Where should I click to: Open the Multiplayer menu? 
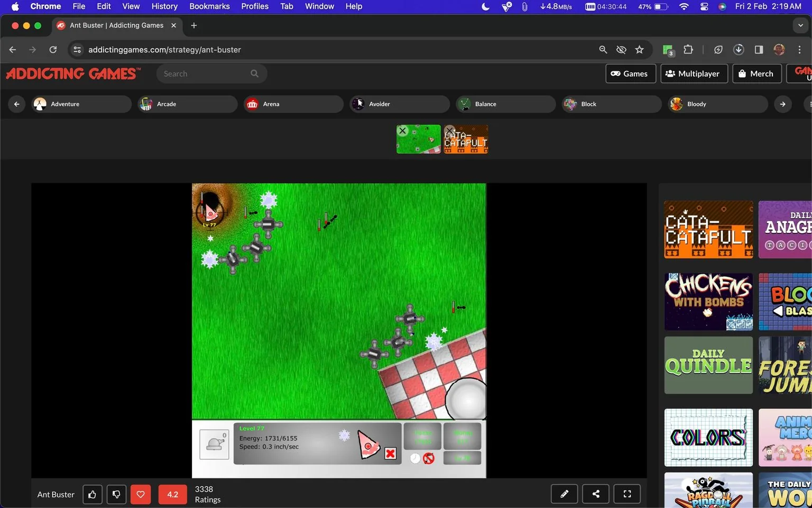pos(694,74)
